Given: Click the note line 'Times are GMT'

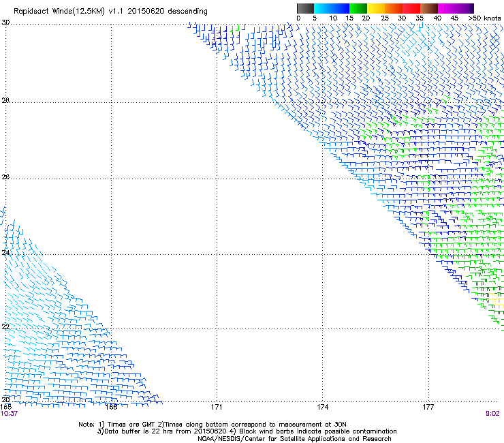Looking at the screenshot, I should coord(131,425).
